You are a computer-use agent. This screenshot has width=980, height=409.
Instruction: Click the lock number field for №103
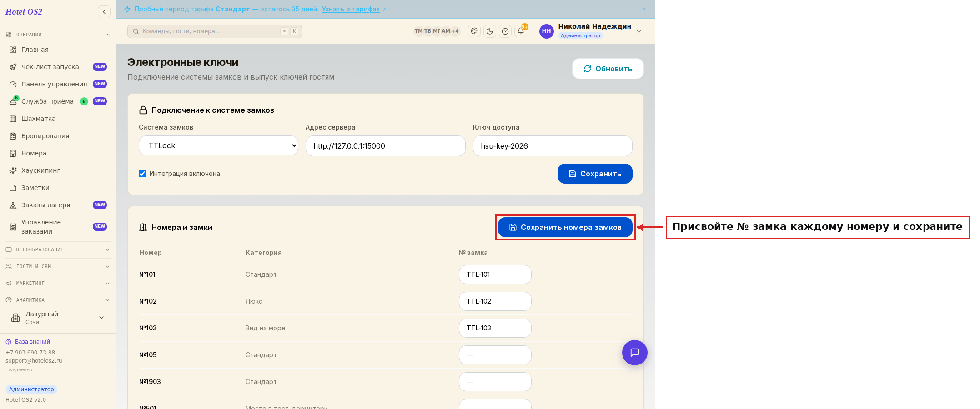pos(495,328)
